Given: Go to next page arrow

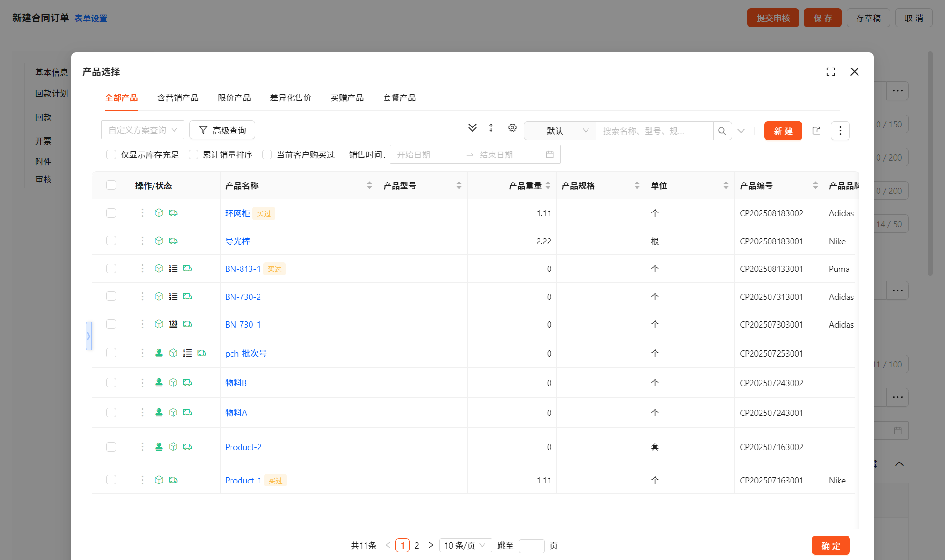Looking at the screenshot, I should tap(431, 545).
